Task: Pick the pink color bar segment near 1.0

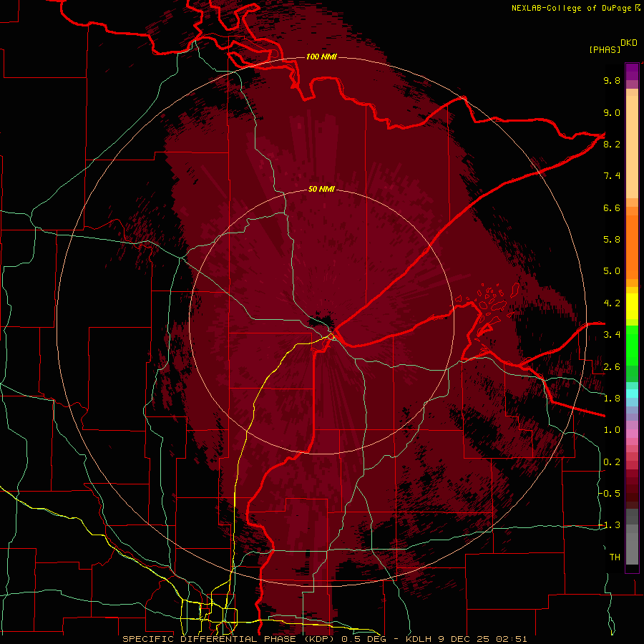Action: pyautogui.click(x=632, y=434)
